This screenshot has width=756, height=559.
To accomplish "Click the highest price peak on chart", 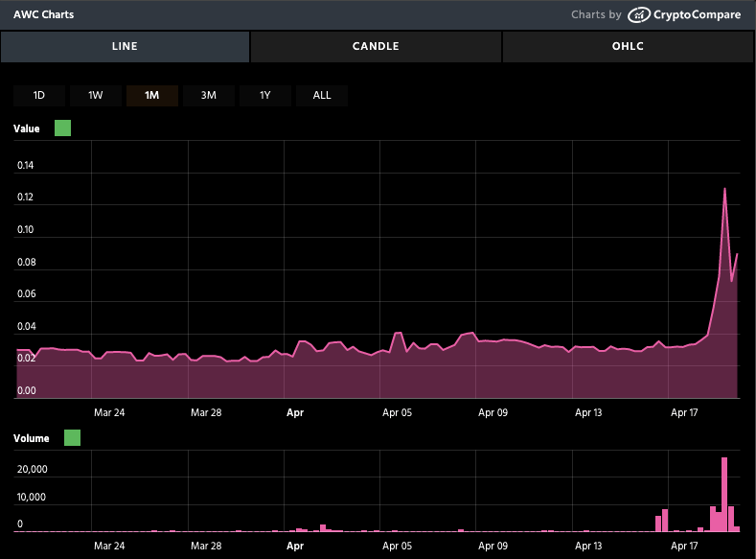I will [724, 189].
